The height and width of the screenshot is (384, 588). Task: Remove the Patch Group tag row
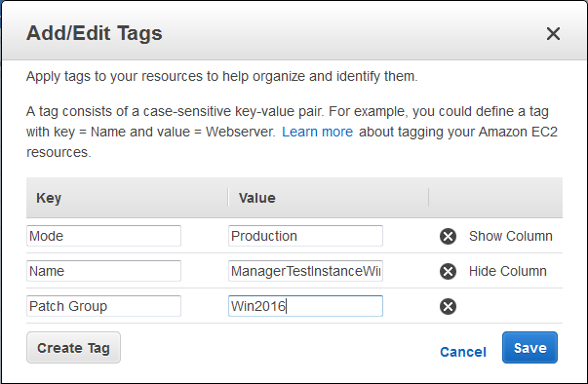point(448,306)
